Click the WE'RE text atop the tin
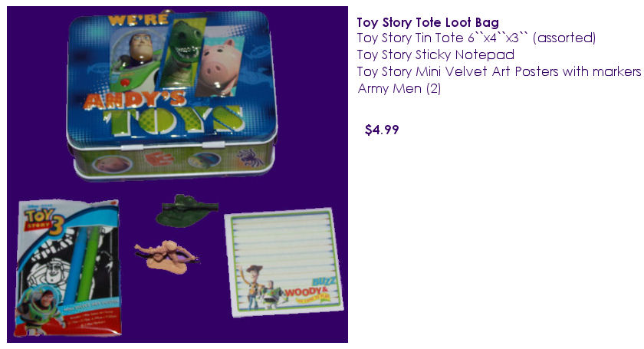Screen dimensions: 644x349 pyautogui.click(x=137, y=19)
